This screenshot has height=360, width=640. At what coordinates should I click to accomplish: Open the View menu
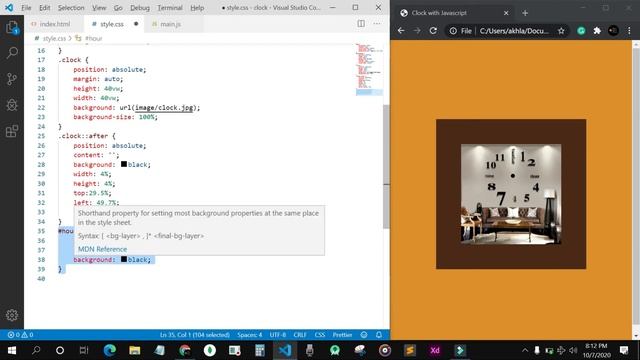99,8
